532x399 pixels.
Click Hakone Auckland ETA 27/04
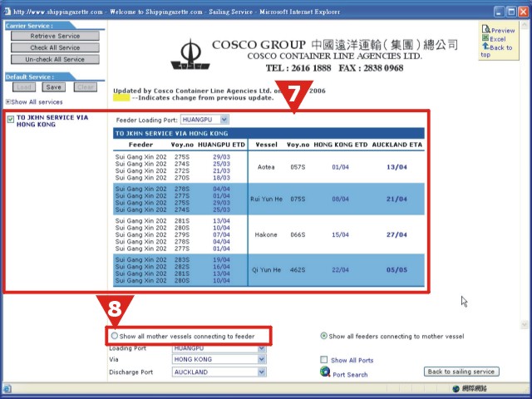[397, 234]
